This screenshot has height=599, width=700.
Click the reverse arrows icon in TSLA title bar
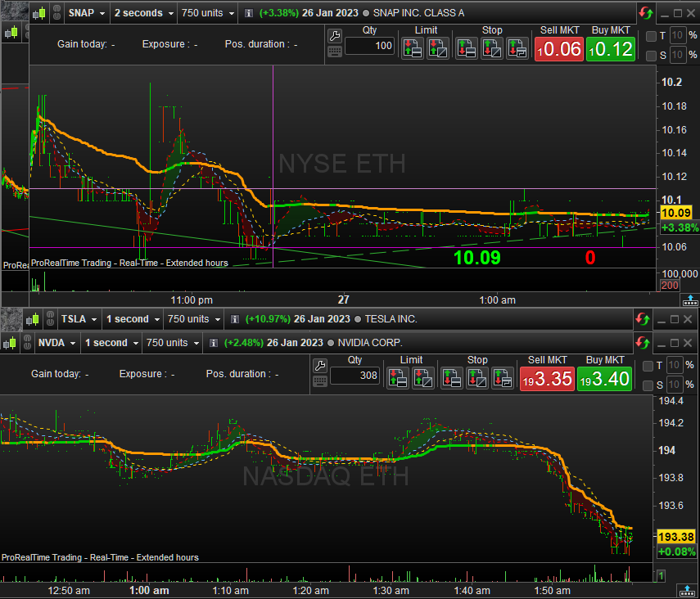point(643,319)
